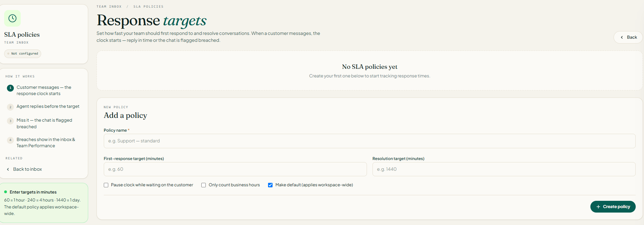Screen dimensions: 644x225
Task: Click the 'Response targets' page title
Action: [151, 20]
